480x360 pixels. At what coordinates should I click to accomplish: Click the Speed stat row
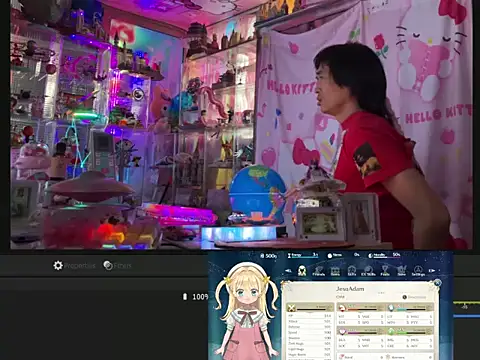pyautogui.click(x=310, y=332)
